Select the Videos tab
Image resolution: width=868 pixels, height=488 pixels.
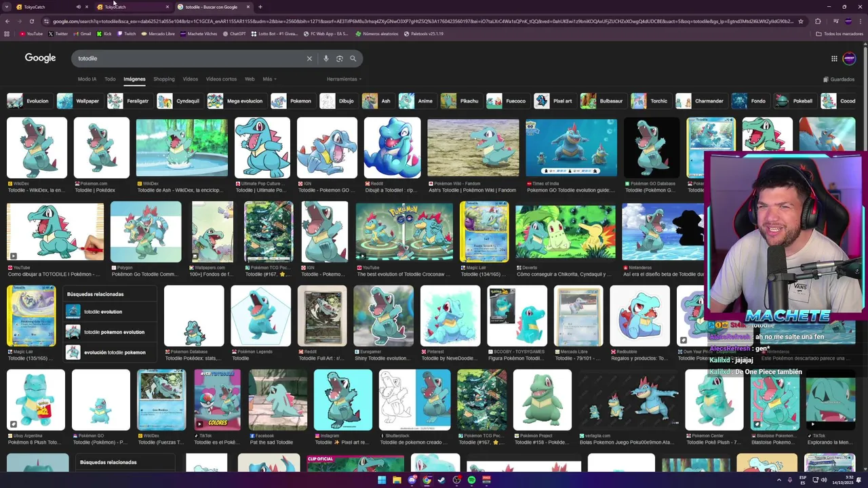pos(190,79)
